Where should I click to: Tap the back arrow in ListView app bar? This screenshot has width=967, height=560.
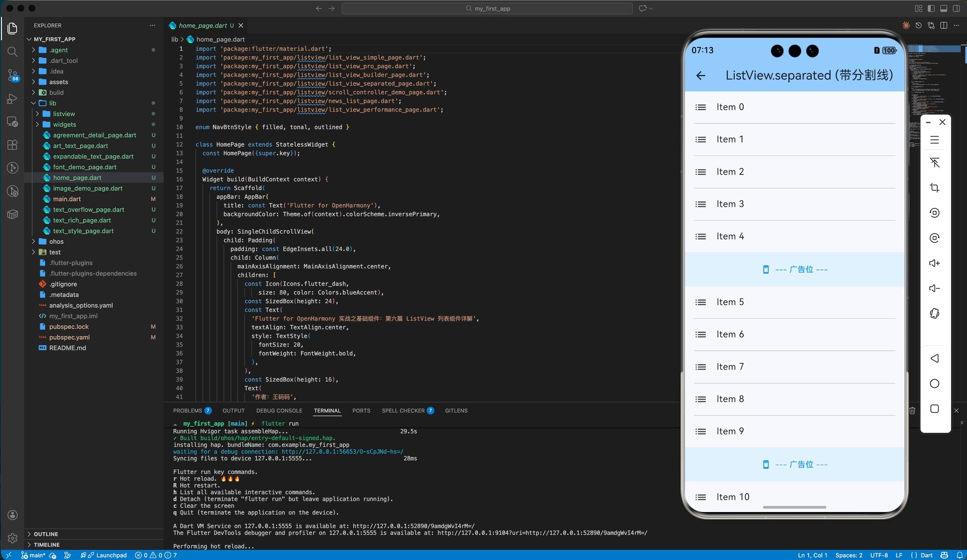(x=700, y=75)
